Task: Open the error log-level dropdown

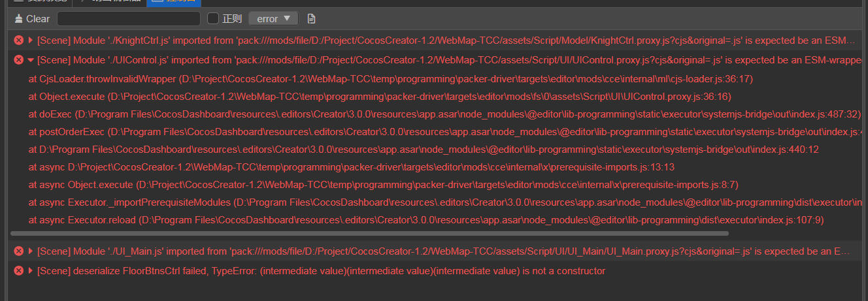Action: [273, 19]
